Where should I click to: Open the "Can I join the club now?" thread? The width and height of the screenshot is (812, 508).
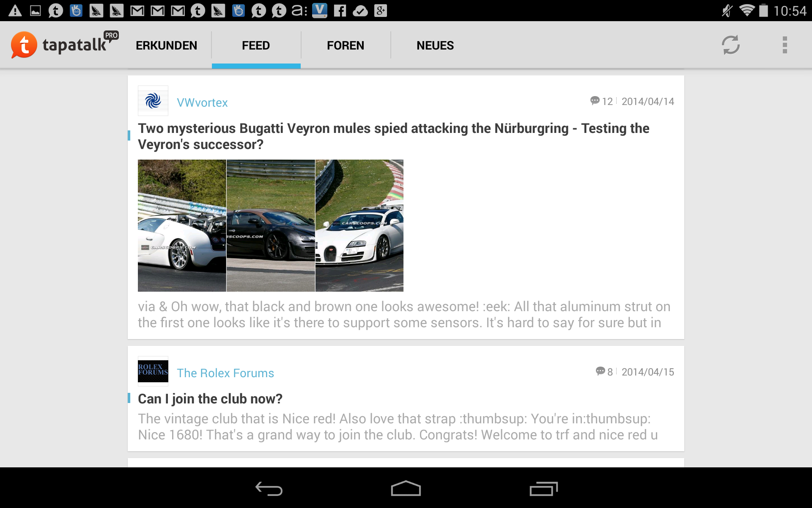point(210,399)
